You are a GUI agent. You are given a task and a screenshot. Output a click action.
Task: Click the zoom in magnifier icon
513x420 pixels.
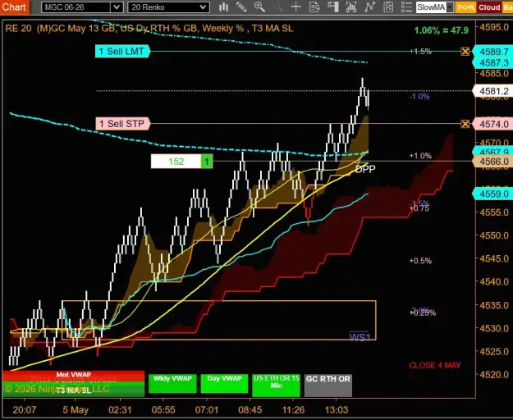[259, 7]
